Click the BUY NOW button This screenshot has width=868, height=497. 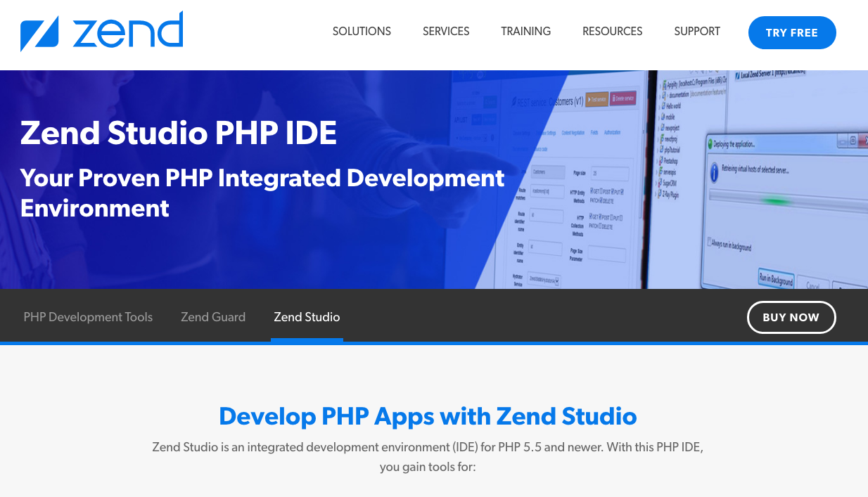pyautogui.click(x=791, y=317)
